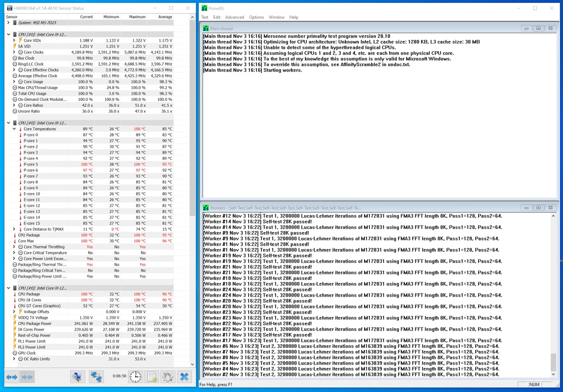Expand the Core Usage row
The width and height of the screenshot is (563, 392).
pos(14,82)
